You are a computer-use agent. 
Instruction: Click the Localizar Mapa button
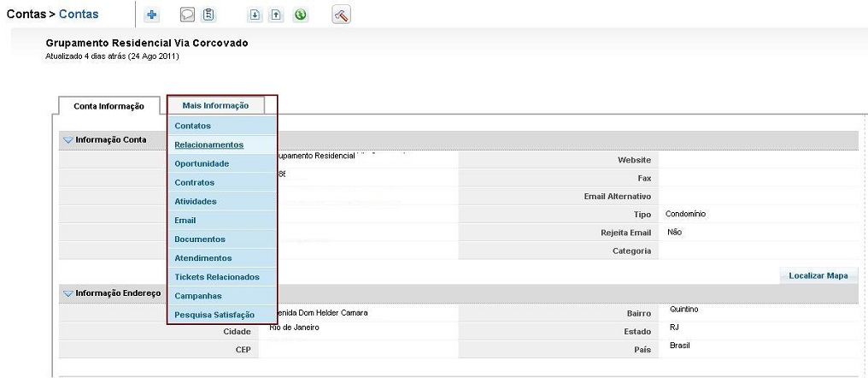click(x=818, y=275)
